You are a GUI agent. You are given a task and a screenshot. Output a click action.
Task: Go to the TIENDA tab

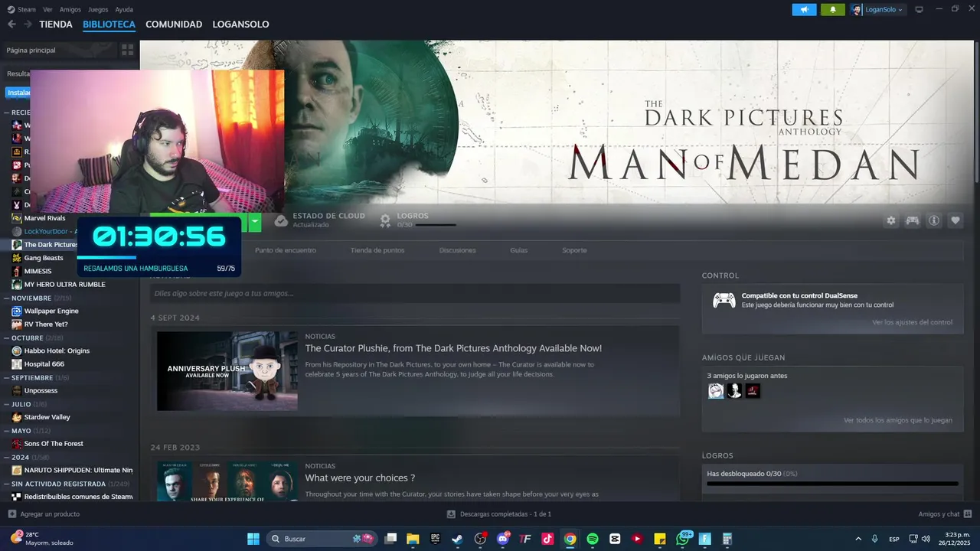56,24
